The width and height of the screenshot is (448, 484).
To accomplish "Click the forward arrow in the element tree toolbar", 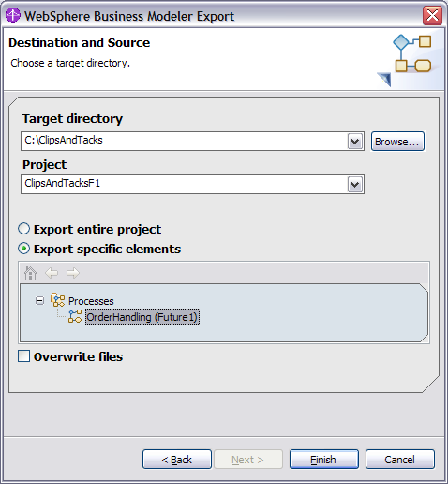I will click(x=73, y=273).
